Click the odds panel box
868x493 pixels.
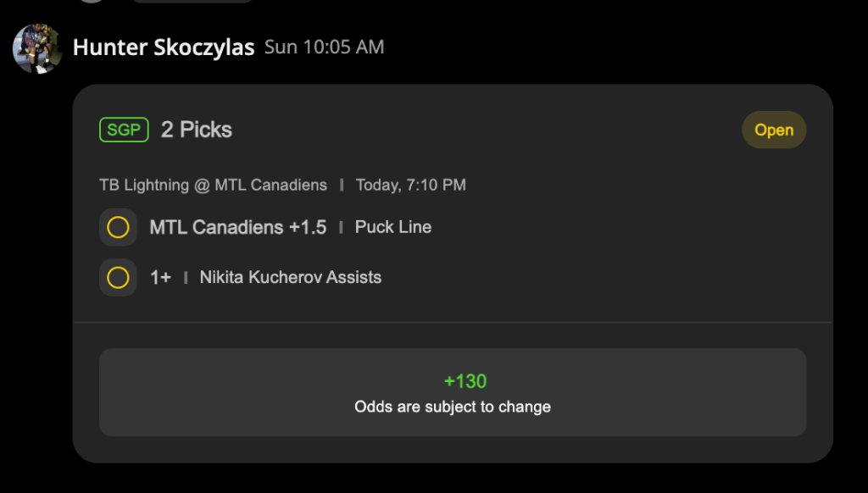(453, 392)
